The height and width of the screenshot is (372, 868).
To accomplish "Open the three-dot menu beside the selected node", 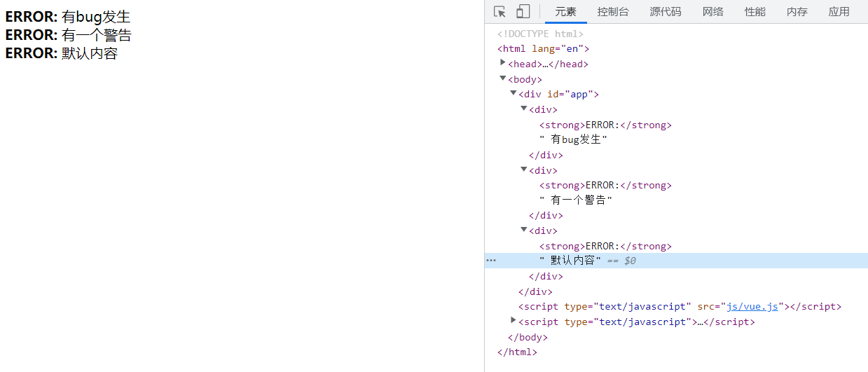I will point(491,261).
